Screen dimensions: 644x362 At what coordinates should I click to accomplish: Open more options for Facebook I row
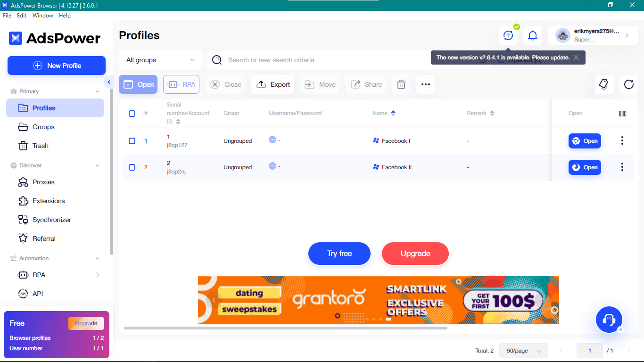click(x=622, y=141)
